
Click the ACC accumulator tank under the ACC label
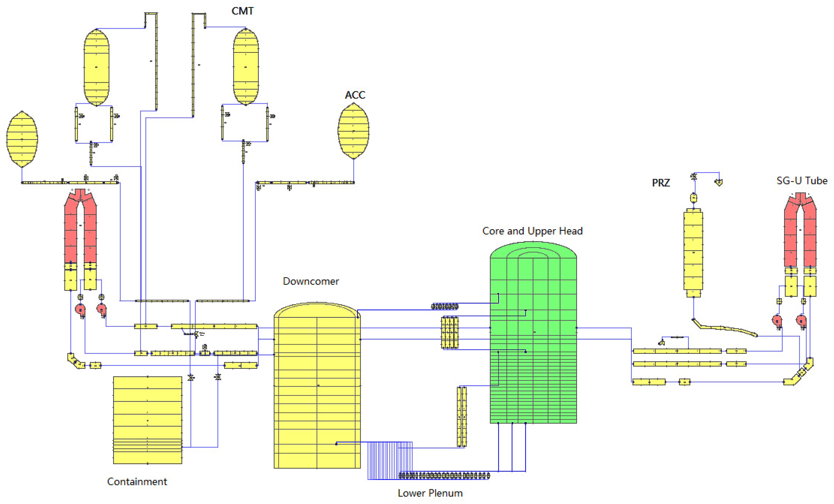[x=353, y=131]
